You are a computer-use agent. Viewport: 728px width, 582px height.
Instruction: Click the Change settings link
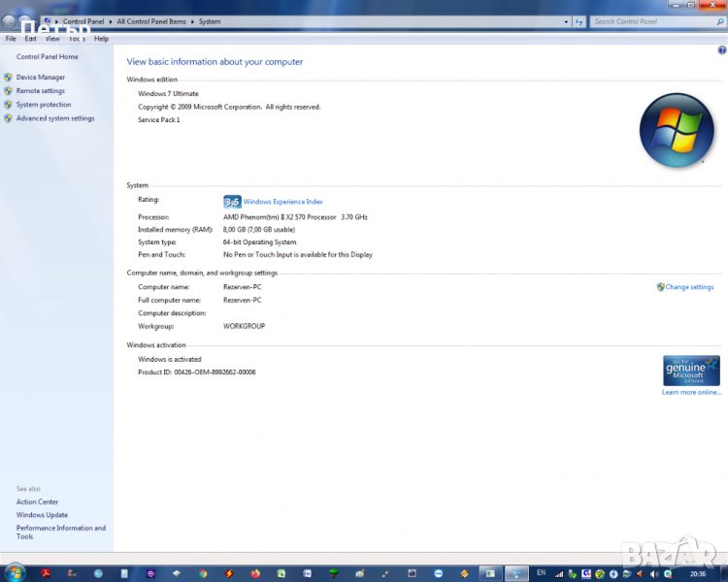click(689, 287)
